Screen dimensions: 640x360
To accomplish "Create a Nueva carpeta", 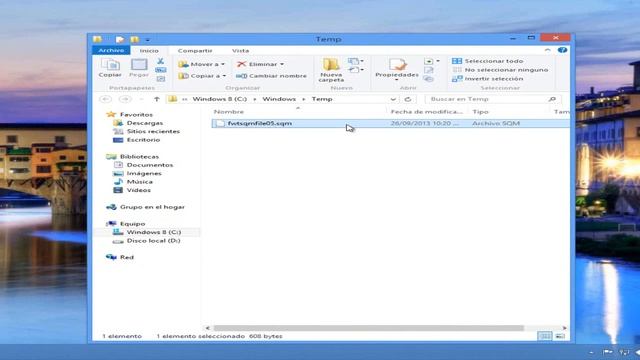I will click(331, 70).
